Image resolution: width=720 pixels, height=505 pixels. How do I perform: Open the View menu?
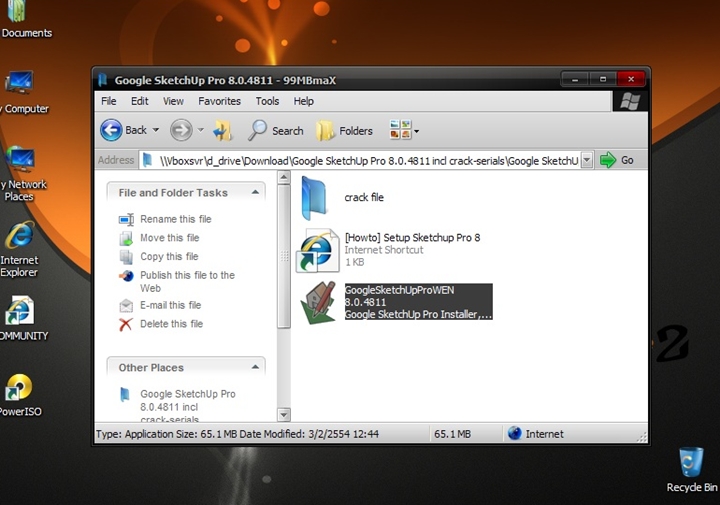[173, 101]
